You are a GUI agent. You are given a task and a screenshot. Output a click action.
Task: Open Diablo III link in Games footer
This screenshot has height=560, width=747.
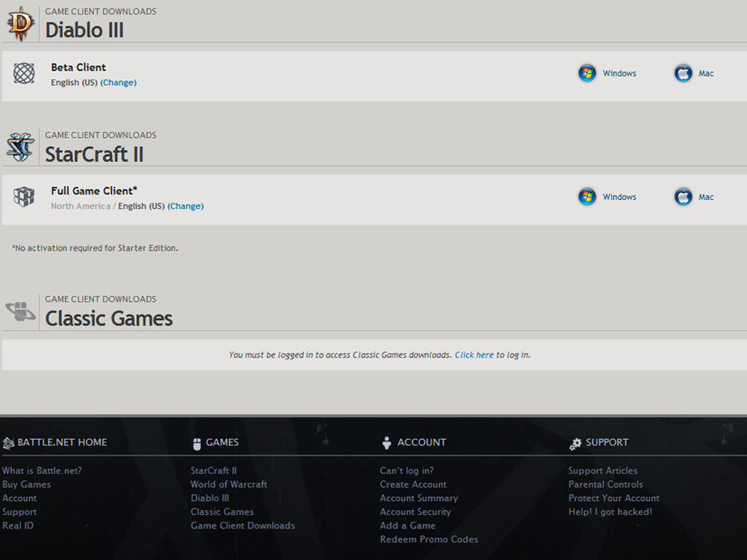tap(210, 498)
